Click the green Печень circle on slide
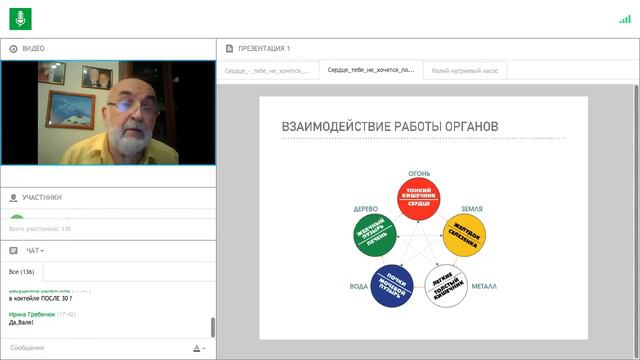Viewport: 640px width, 360px height. coord(375,235)
